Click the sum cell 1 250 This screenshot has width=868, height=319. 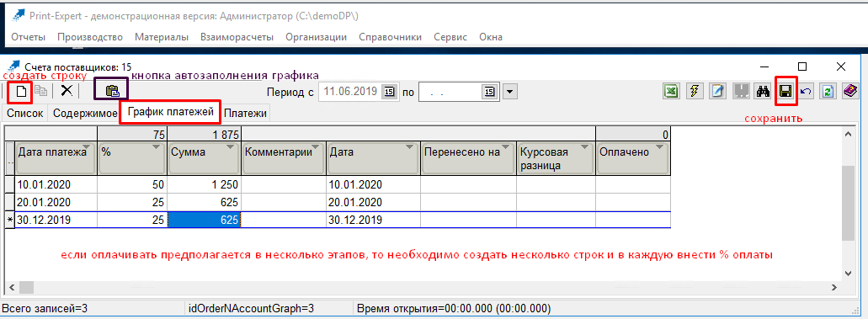coord(205,185)
